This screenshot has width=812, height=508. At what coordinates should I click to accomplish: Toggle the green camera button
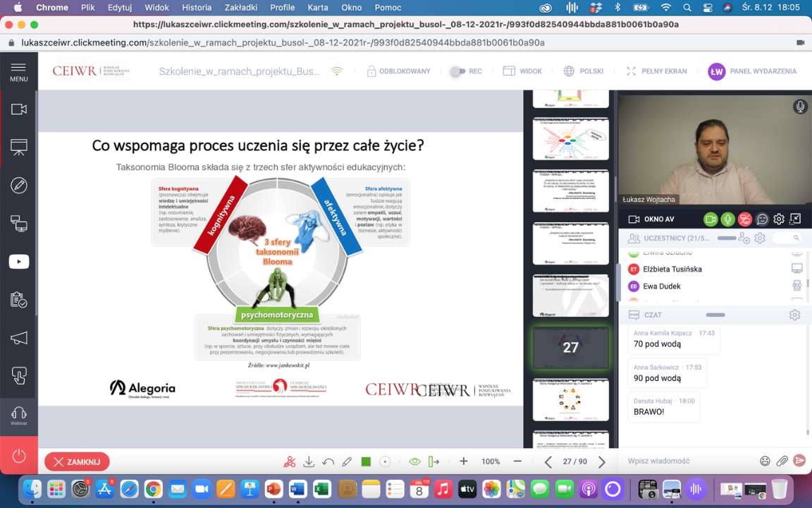710,219
